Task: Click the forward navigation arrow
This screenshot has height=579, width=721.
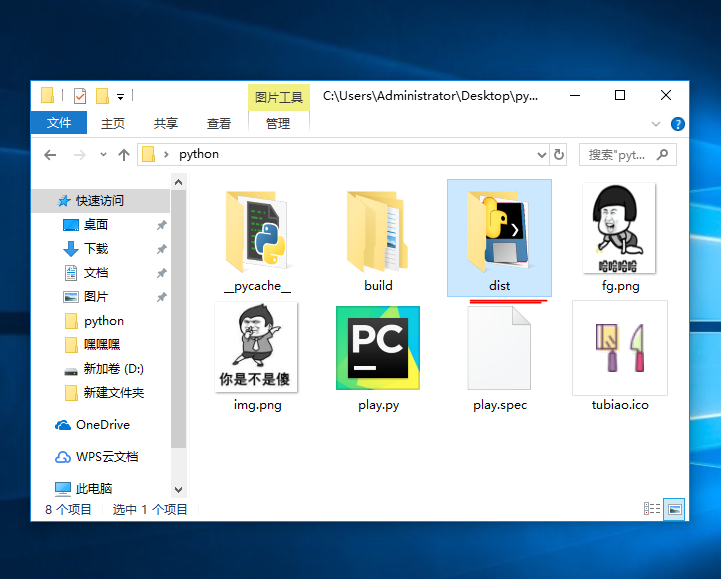Action: coord(80,155)
